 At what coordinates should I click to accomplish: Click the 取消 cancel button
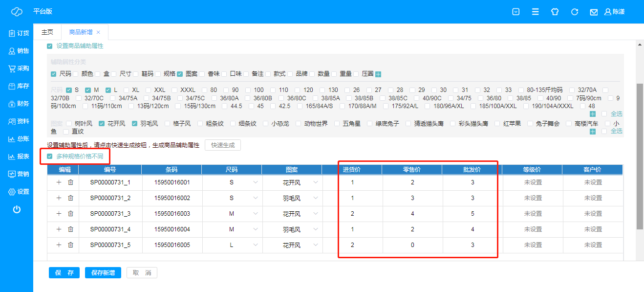tap(142, 273)
